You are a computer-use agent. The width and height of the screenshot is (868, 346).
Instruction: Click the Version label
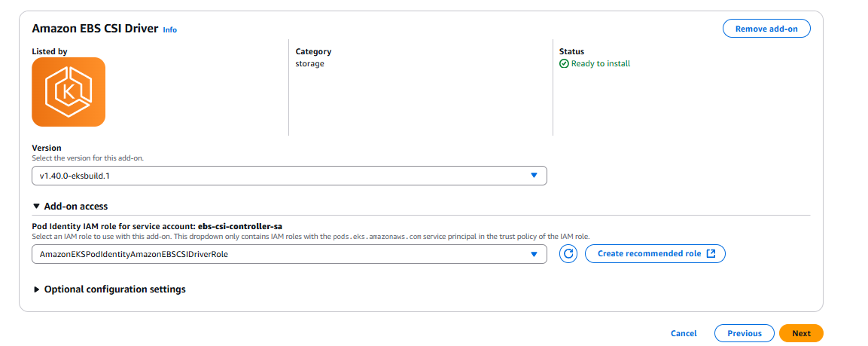(47, 148)
